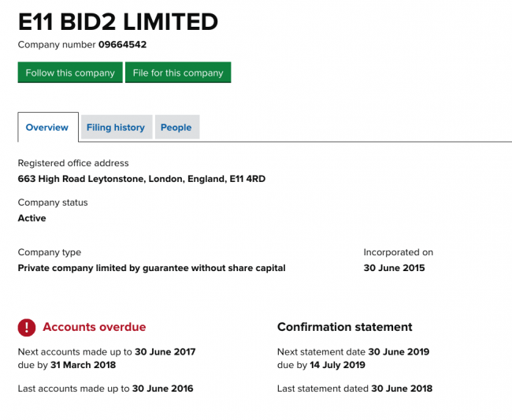The image size is (512, 420).
Task: Switch to the Filing history tab
Action: (117, 128)
